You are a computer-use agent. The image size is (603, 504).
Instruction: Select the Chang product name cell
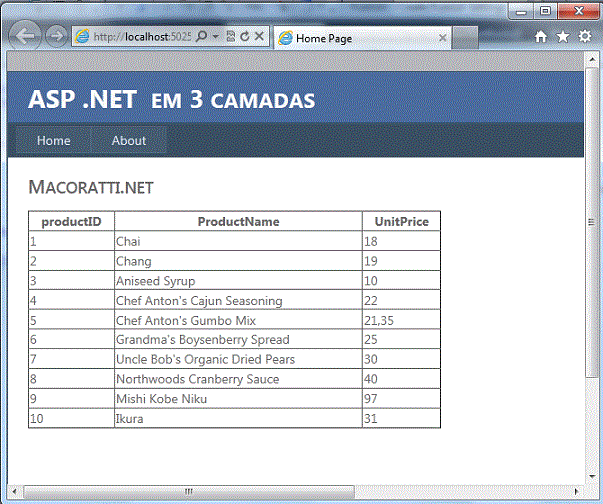[238, 261]
